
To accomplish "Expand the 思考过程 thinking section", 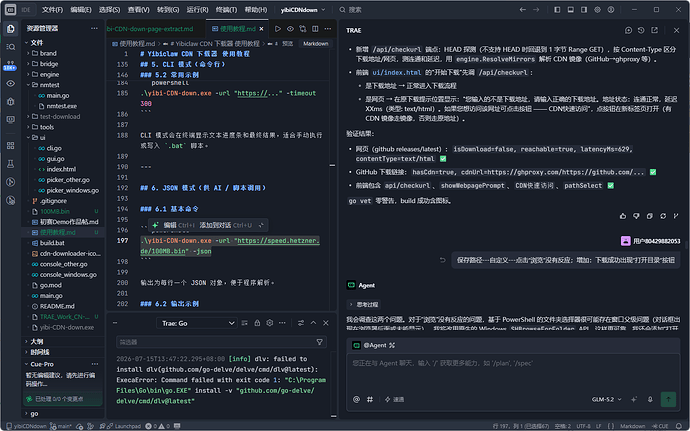I will 364,304.
